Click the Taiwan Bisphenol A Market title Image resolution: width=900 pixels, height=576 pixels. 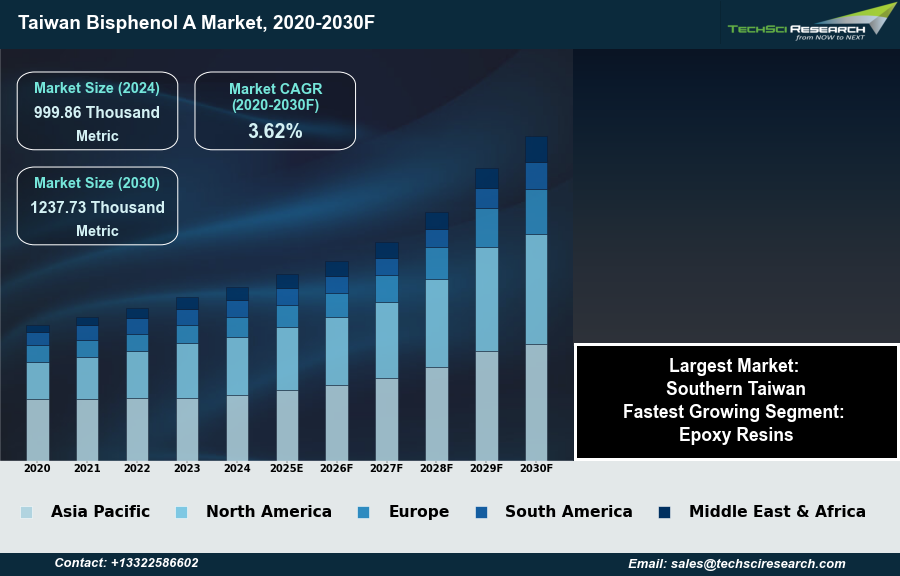coord(196,22)
